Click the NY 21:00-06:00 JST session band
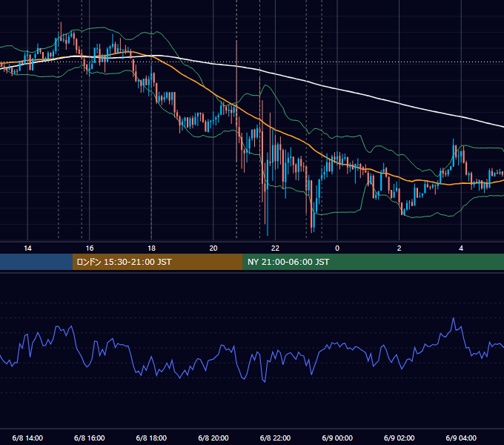 click(x=373, y=262)
